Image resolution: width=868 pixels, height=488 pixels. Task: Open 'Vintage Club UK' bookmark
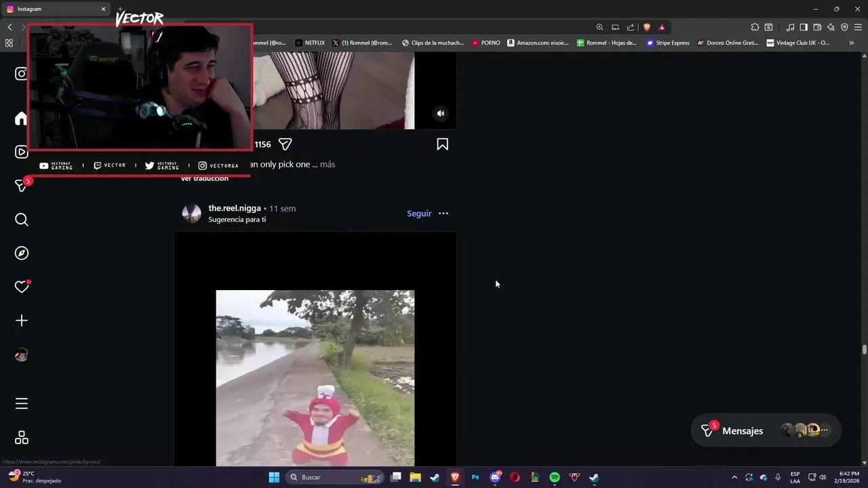point(797,43)
